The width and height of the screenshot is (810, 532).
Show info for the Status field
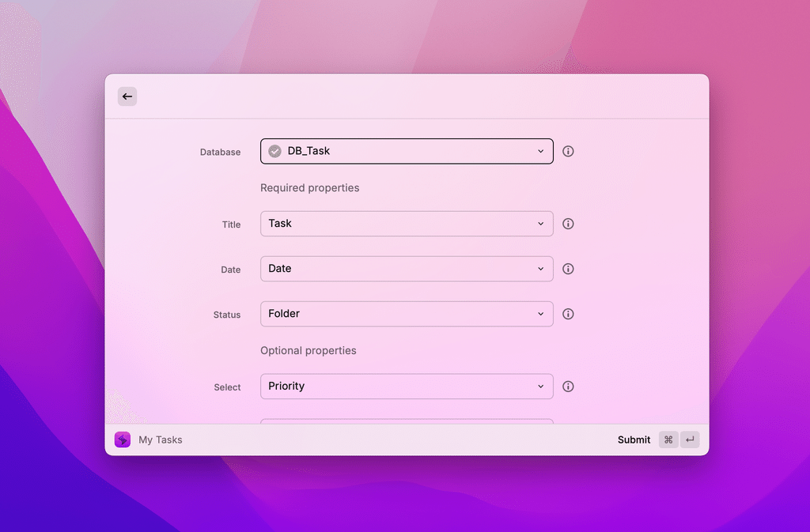pyautogui.click(x=568, y=314)
